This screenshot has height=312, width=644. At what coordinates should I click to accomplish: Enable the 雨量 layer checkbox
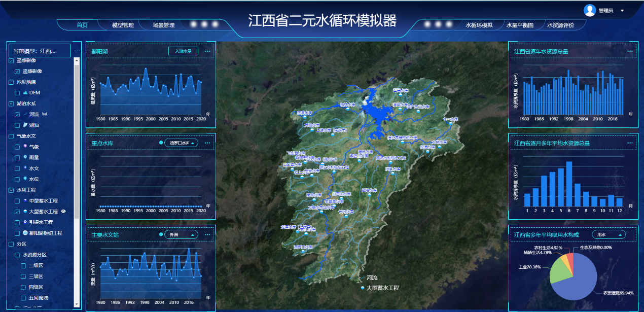(17, 157)
